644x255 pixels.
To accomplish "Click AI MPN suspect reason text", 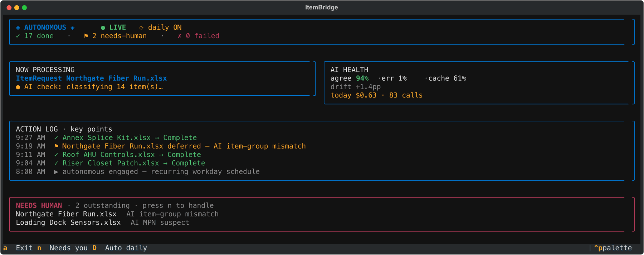I will coord(160,222).
